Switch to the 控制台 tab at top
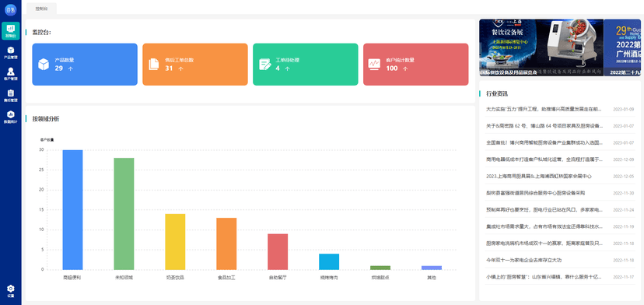 41,9
